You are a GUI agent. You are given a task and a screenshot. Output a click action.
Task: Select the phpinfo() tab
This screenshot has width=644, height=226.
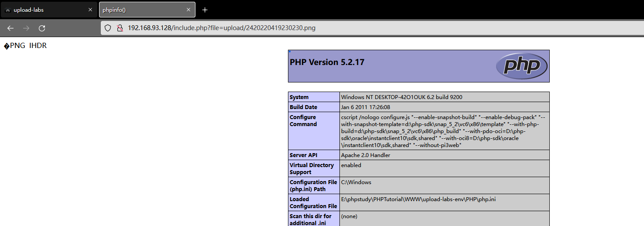[x=147, y=10]
